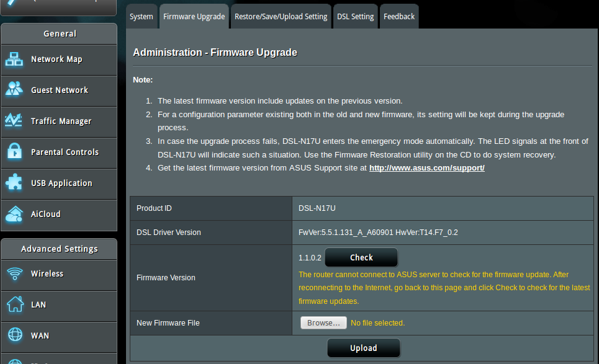Click Browse to choose firmware file

point(323,323)
